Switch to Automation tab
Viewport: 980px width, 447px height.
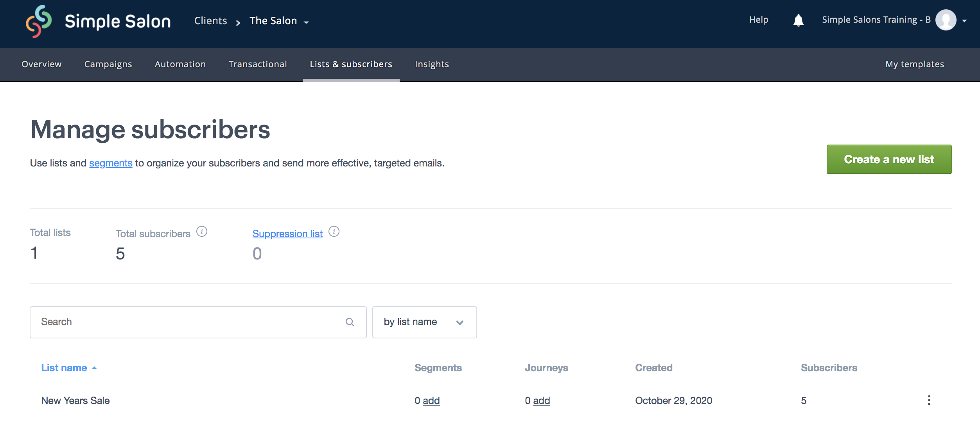point(180,64)
